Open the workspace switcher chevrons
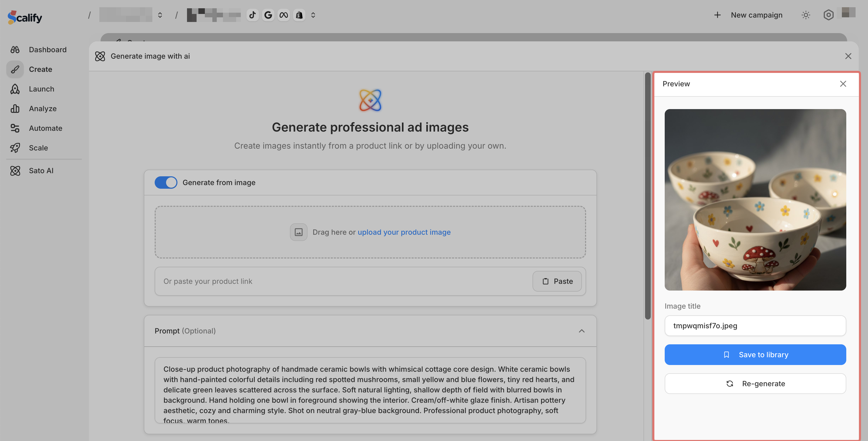 pos(160,15)
